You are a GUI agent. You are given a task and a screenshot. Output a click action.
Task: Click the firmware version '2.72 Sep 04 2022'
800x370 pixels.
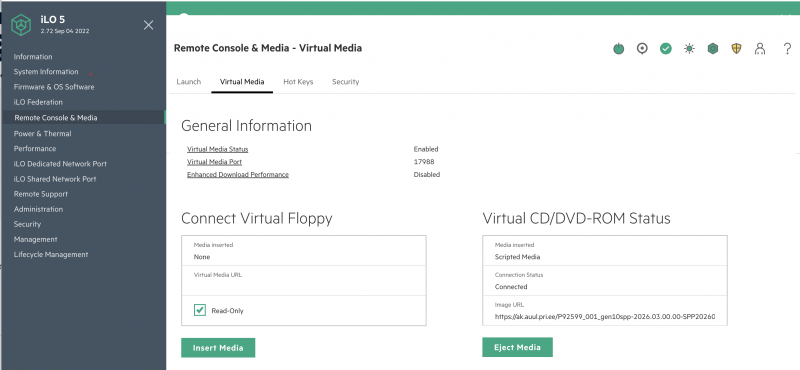click(x=65, y=31)
